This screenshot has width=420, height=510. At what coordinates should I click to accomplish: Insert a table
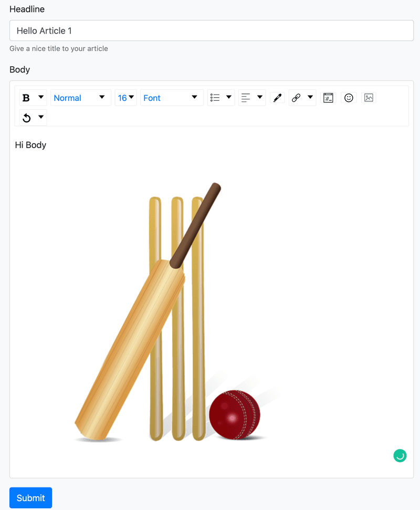(328, 97)
